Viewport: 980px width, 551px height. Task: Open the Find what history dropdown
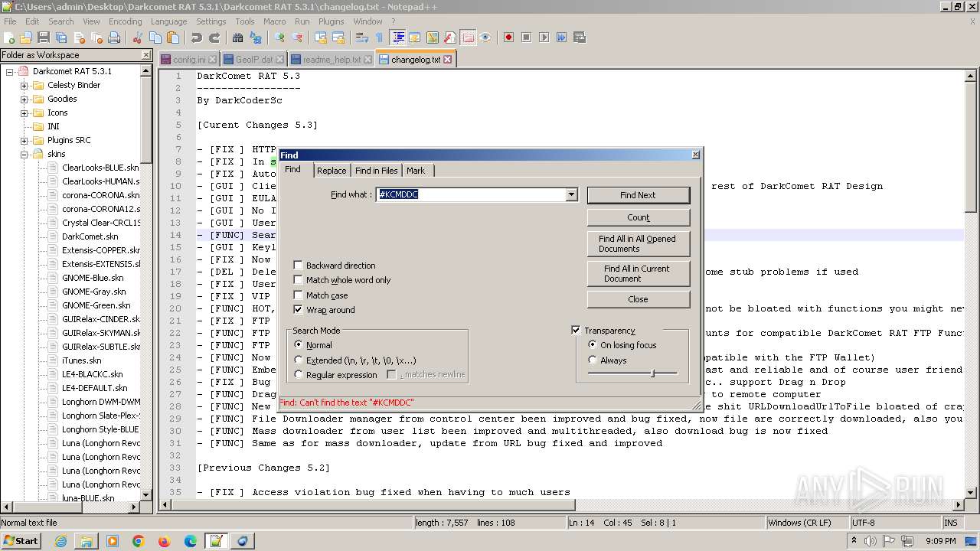click(x=571, y=195)
